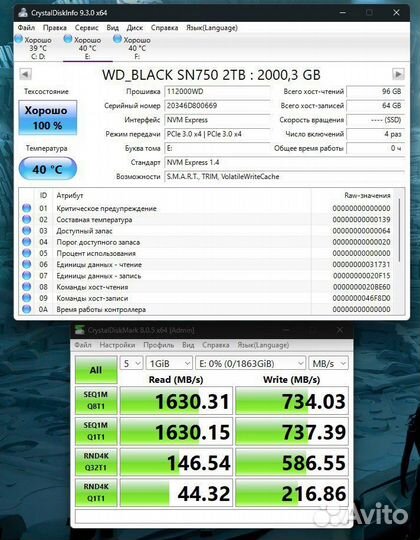Screen dimensions: 420x540
Task: Click the CrystalDiskInfo title bar app icon
Action: [x=23, y=13]
